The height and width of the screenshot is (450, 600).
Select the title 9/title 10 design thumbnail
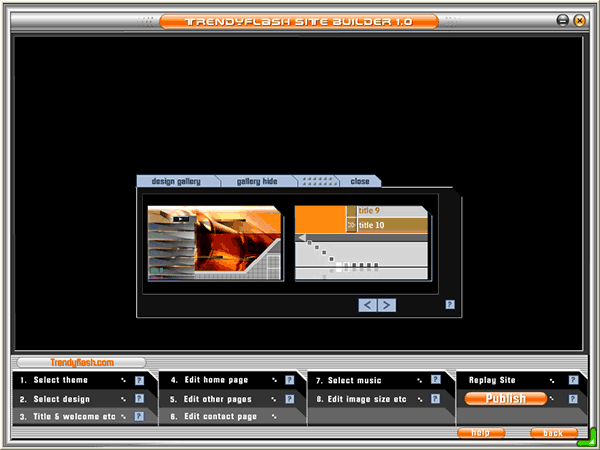(362, 243)
